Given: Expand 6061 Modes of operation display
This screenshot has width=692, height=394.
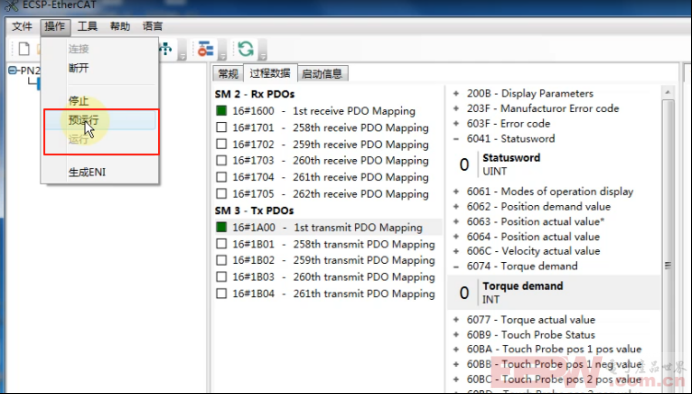Looking at the screenshot, I should coord(456,191).
